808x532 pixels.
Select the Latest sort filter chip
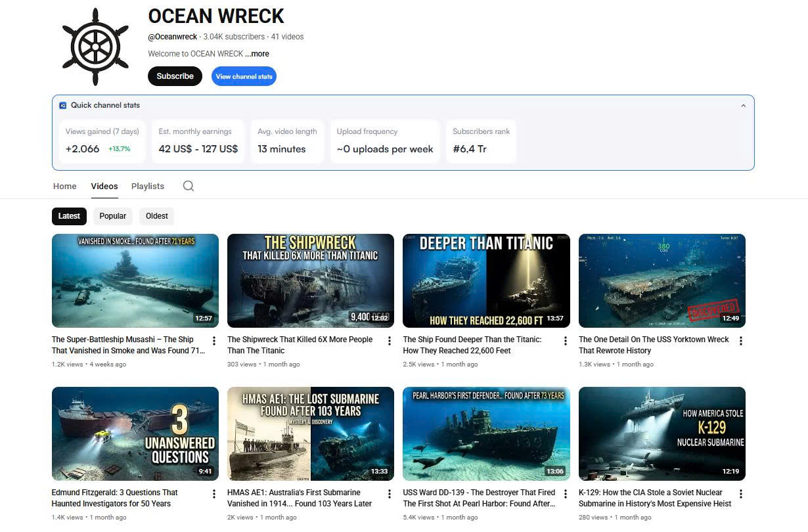click(69, 216)
